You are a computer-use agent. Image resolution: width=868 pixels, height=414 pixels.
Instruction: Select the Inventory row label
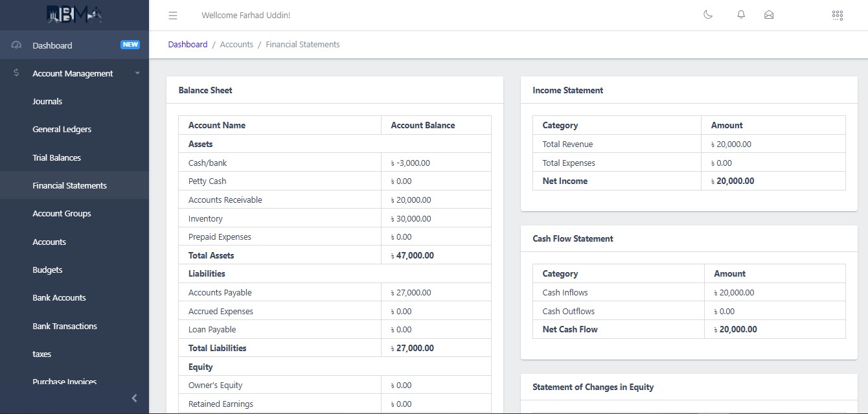[x=205, y=218]
